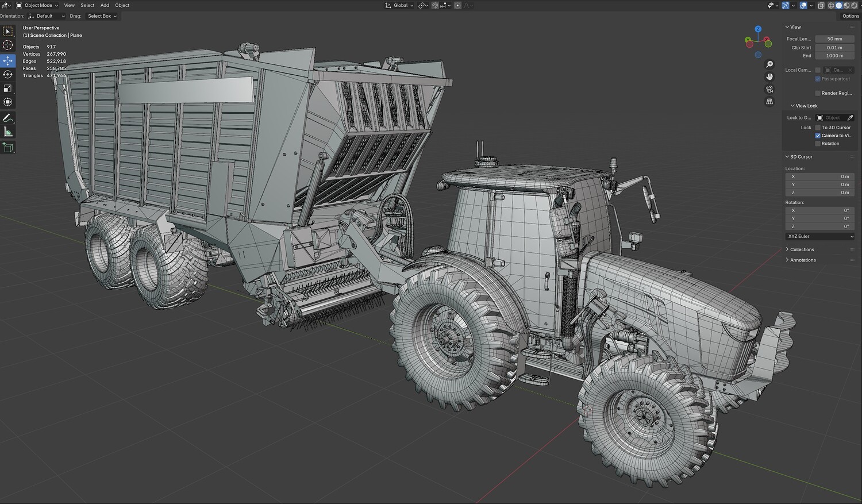Viewport: 862px width, 504px height.
Task: Choose the Move tool
Action: coord(8,60)
